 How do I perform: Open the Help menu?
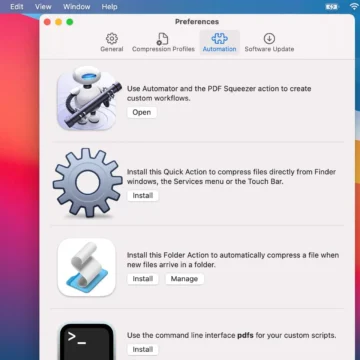(x=108, y=7)
